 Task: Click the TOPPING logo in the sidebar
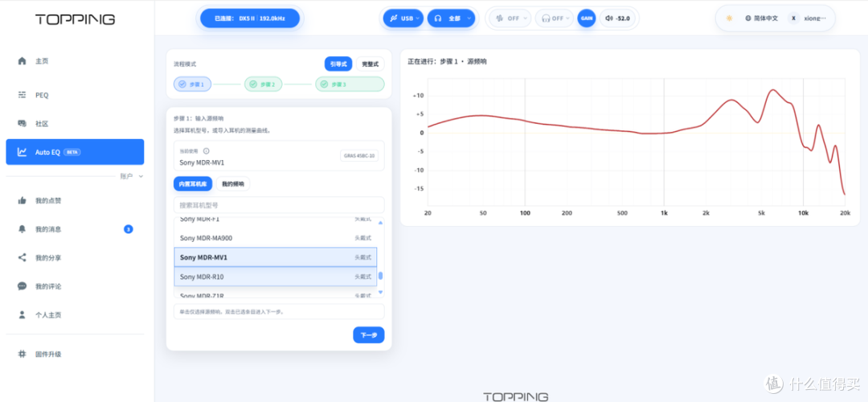75,19
